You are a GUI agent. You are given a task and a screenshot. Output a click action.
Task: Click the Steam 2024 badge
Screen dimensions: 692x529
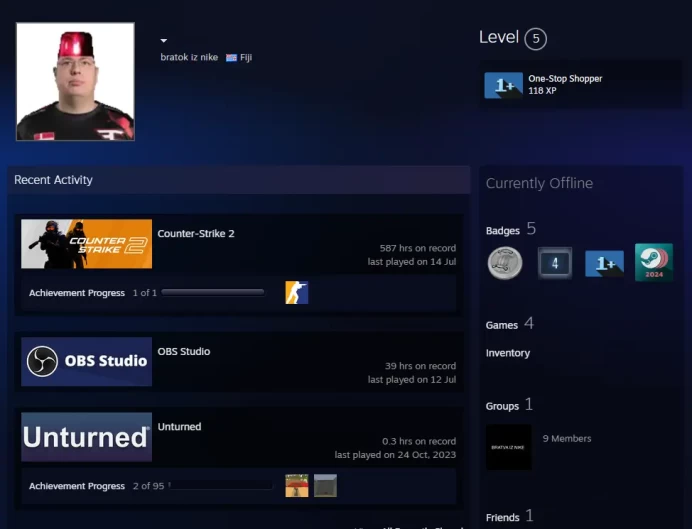tap(654, 262)
